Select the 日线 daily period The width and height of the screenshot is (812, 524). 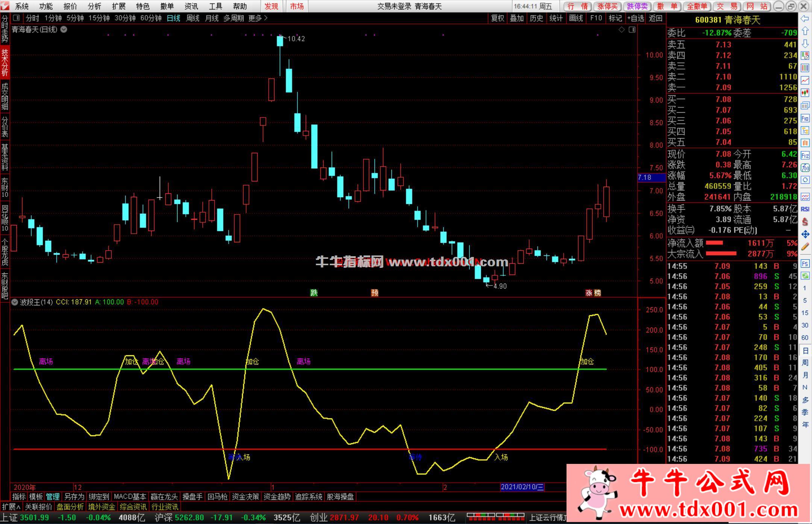coord(173,18)
